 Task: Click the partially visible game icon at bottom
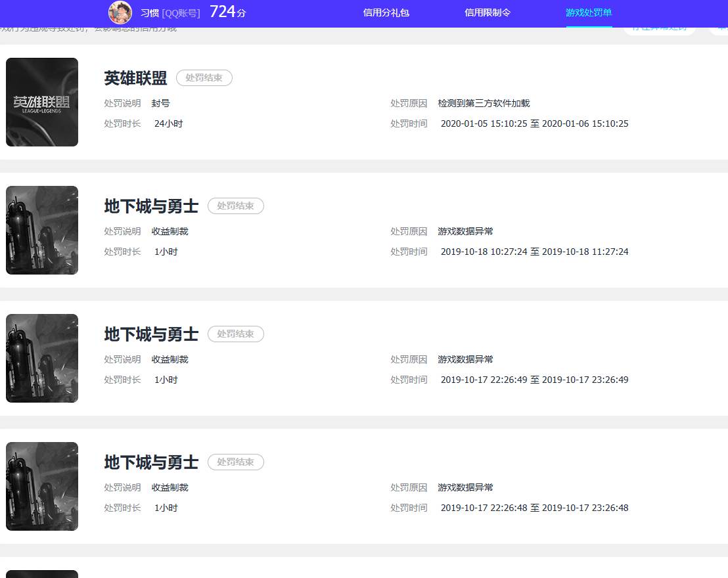click(x=41, y=574)
